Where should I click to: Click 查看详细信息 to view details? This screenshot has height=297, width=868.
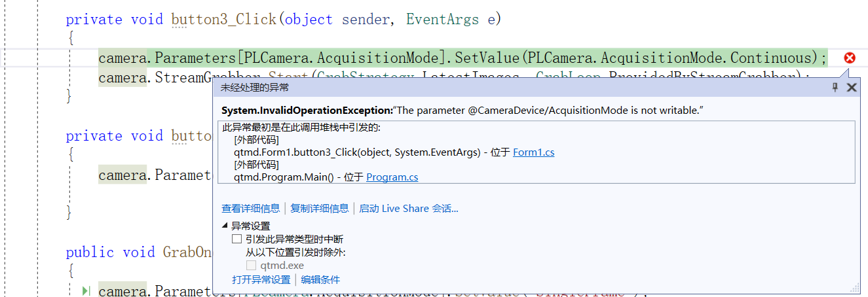pyautogui.click(x=250, y=208)
